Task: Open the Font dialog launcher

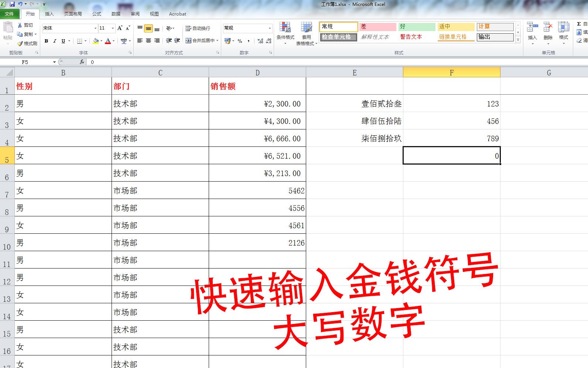Action: coord(130,53)
